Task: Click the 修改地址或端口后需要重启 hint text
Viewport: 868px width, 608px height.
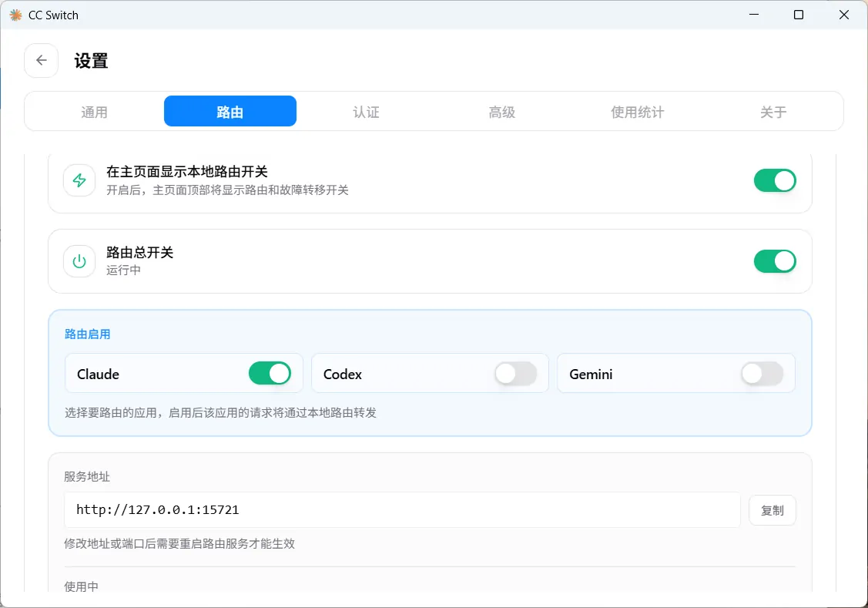Action: point(179,544)
